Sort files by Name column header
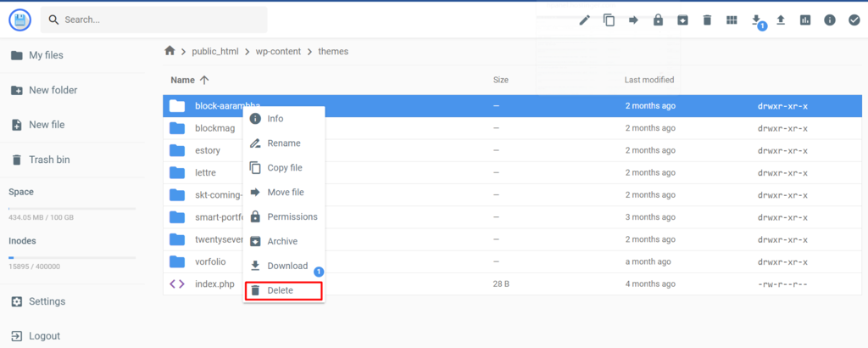868x348 pixels. pos(183,80)
